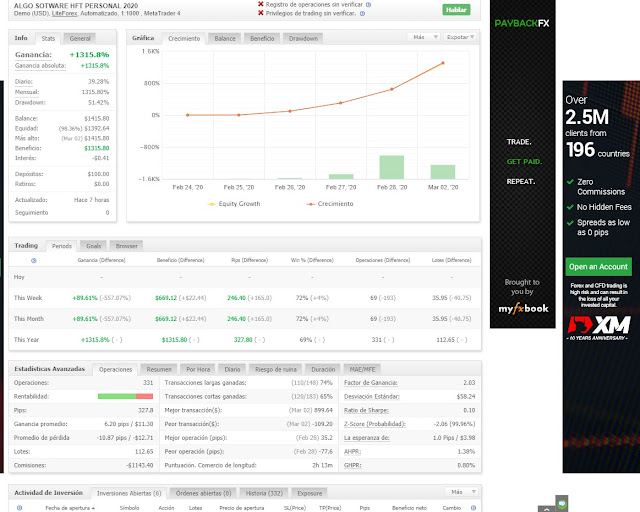The width and height of the screenshot is (640, 512).
Task: Select the 'Por Hora' statistics tab
Action: (x=198, y=370)
